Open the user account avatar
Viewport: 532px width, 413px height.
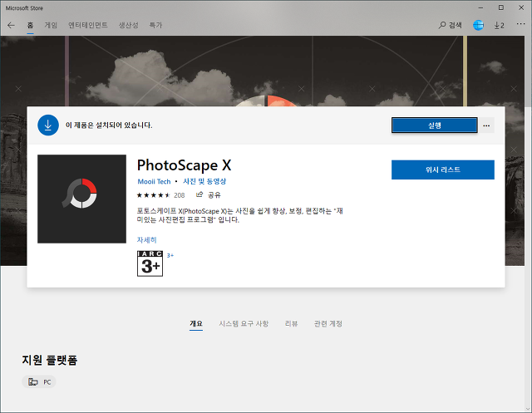(x=478, y=25)
